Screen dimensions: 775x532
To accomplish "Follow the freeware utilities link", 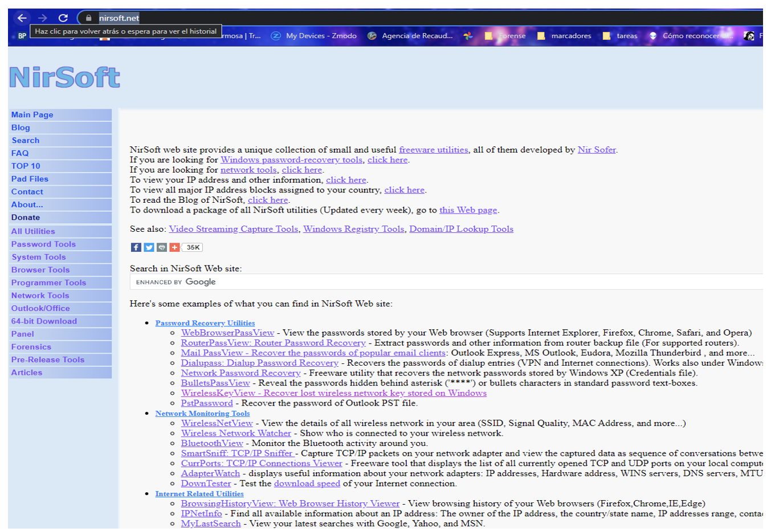I will [x=434, y=150].
